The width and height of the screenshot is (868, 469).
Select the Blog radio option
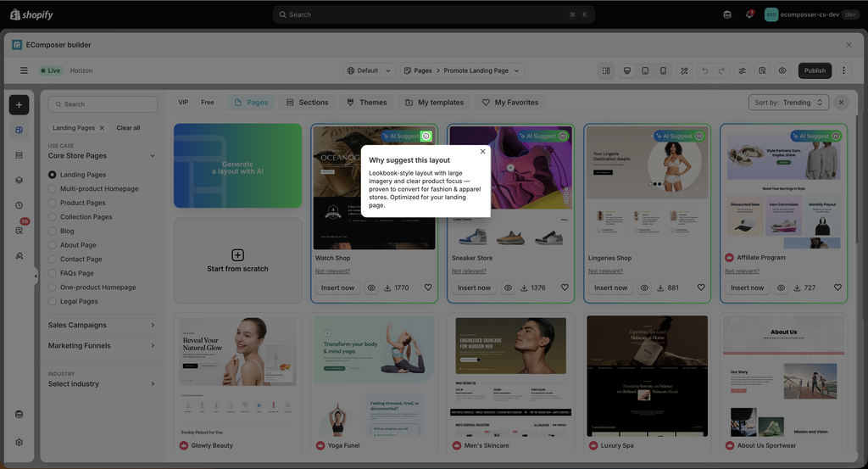tap(52, 231)
